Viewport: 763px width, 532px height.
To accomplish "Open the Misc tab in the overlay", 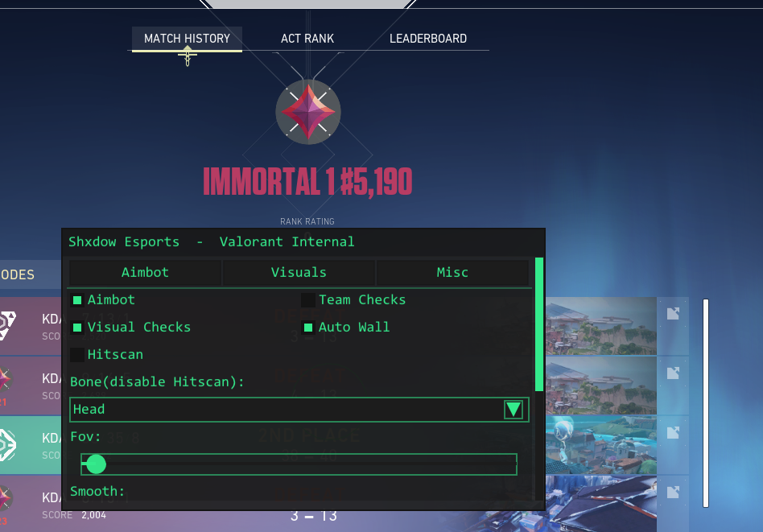I will click(x=452, y=273).
